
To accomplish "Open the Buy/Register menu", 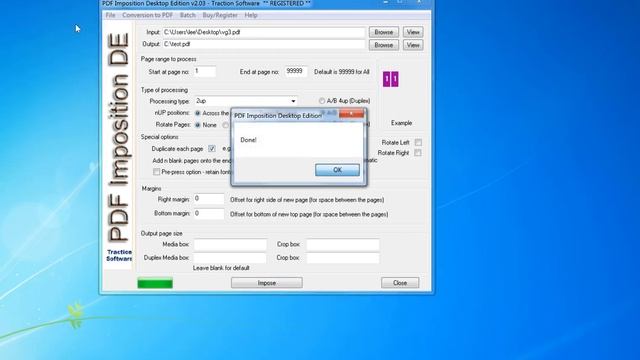I will coord(220,15).
